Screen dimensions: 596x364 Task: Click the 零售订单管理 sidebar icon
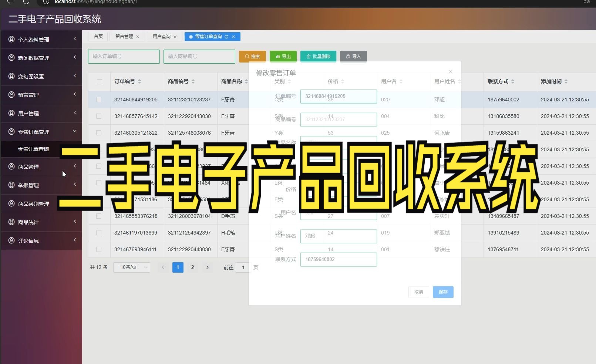click(11, 132)
